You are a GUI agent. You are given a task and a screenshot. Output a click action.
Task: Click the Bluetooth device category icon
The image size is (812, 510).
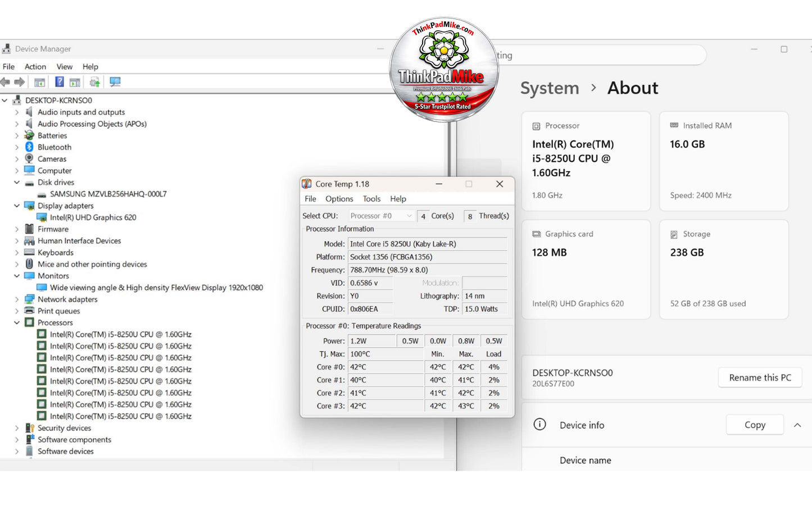[29, 147]
